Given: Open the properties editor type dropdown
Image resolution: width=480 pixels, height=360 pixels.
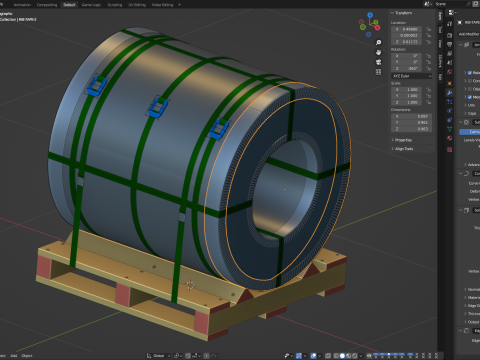Looking at the screenshot, I should pos(452,13).
